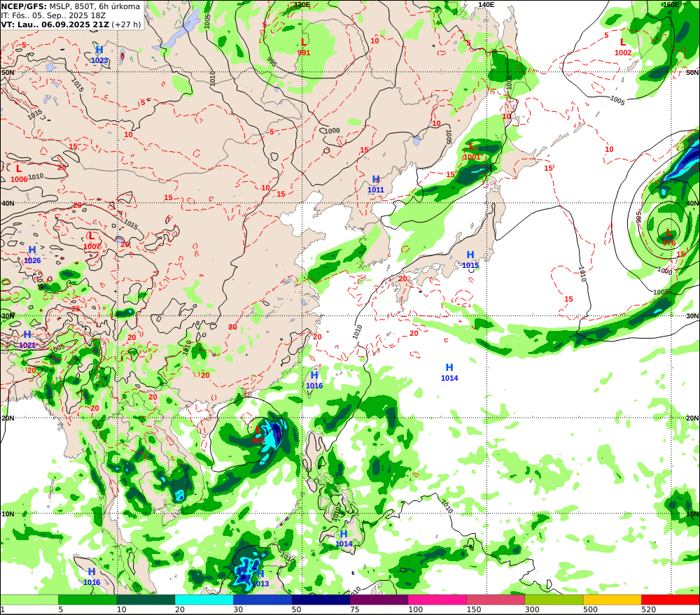The height and width of the screenshot is (615, 700).
Task: Click the low pressure label L 1002
Action: point(623,47)
